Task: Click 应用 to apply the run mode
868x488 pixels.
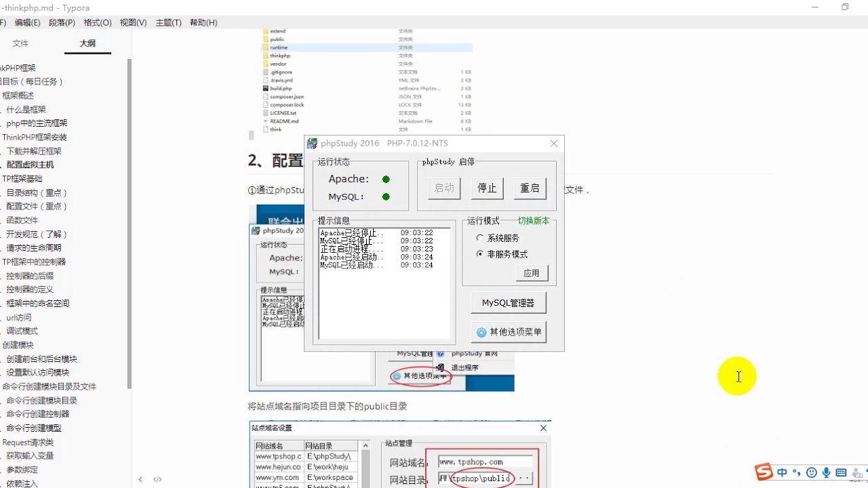Action: (532, 273)
